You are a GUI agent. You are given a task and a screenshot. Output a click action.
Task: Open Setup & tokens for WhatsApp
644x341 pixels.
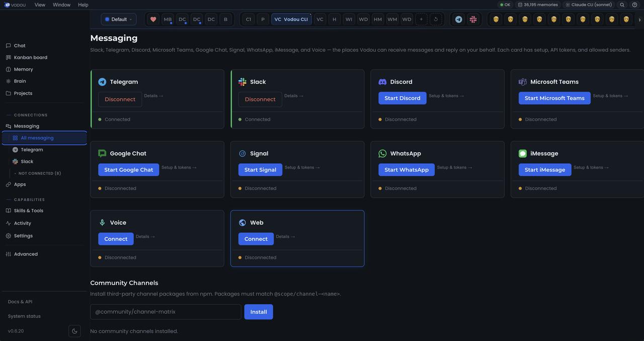(454, 167)
